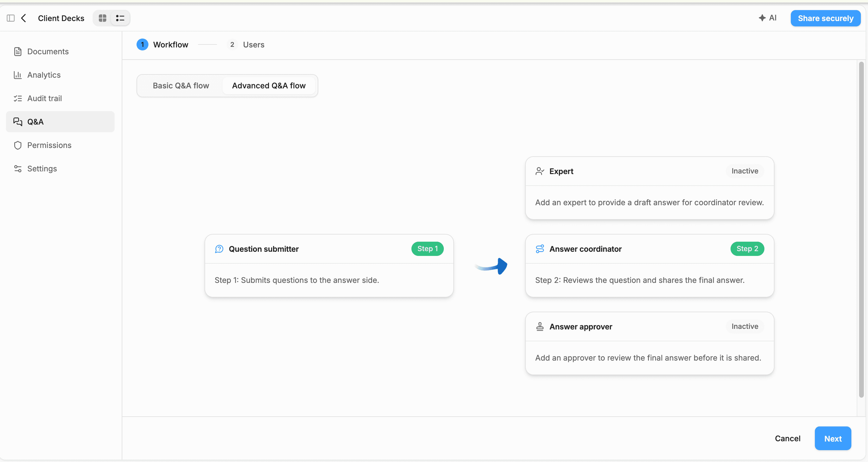The width and height of the screenshot is (868, 462).
Task: Click the vertical scrollbar on the right
Action: [x=861, y=230]
